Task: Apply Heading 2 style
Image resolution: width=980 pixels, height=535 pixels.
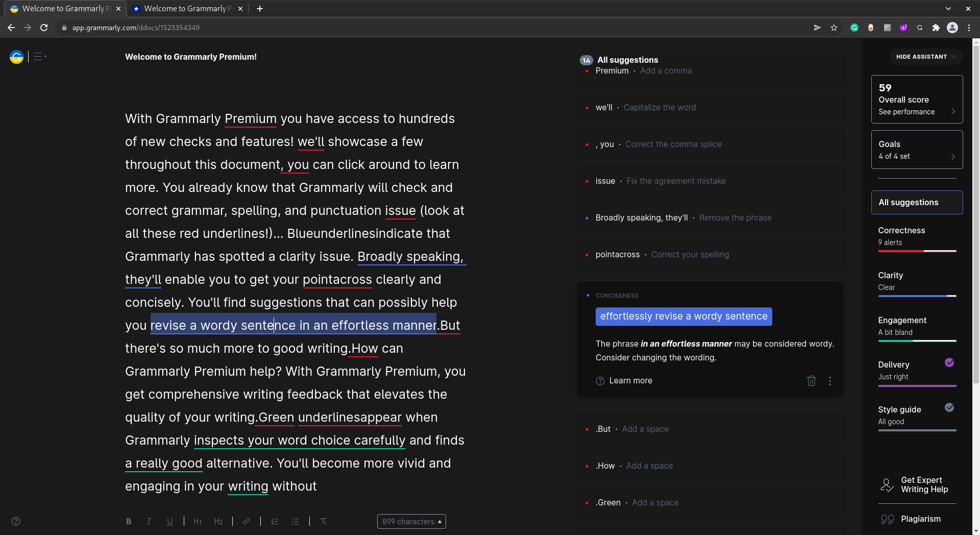Action: 218,521
